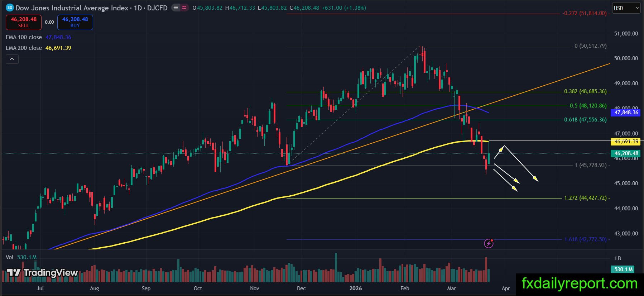Click the Sep label on the time axis
Screen dimensions: 644x296
coord(146,288)
